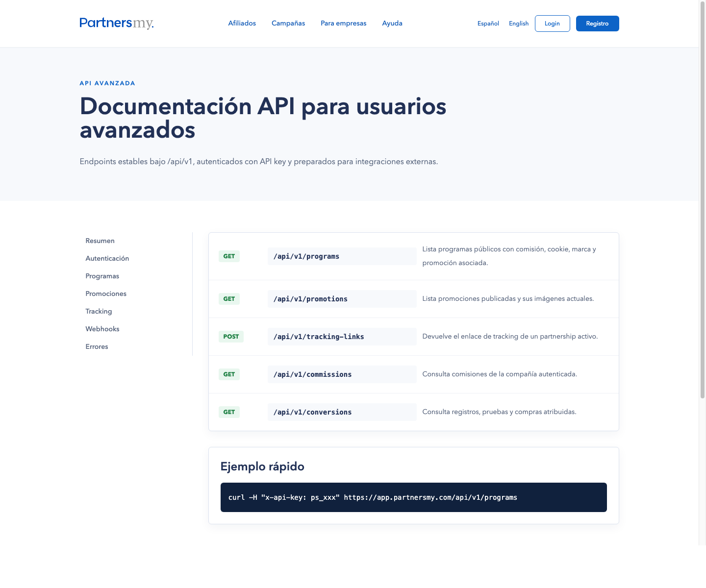706x588 pixels.
Task: Open the Ayuda navigation link
Action: (x=392, y=23)
